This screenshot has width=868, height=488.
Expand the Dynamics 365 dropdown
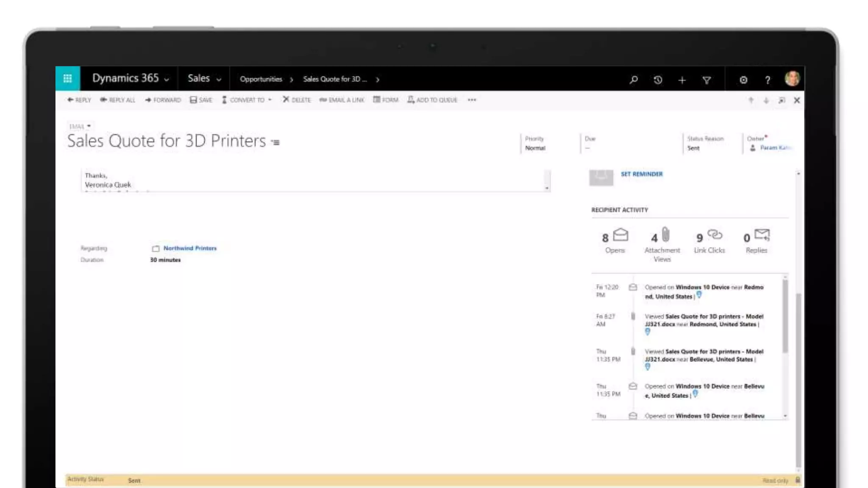(x=167, y=80)
